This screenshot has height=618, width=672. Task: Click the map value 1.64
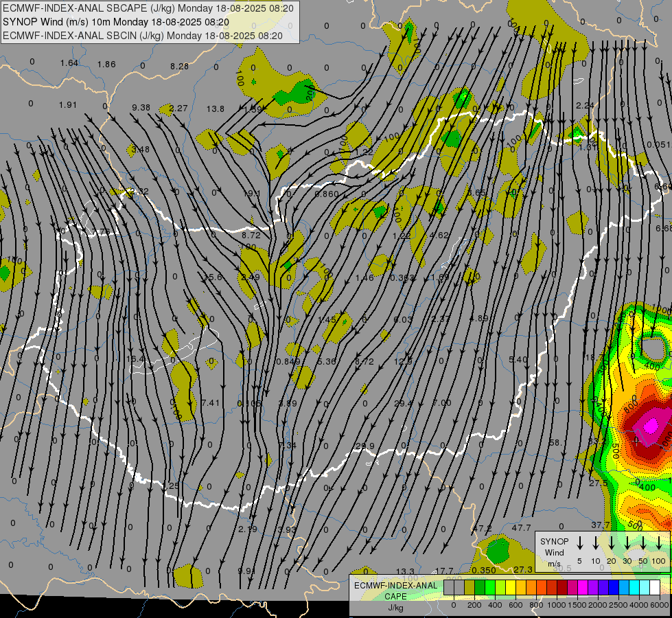pos(69,63)
